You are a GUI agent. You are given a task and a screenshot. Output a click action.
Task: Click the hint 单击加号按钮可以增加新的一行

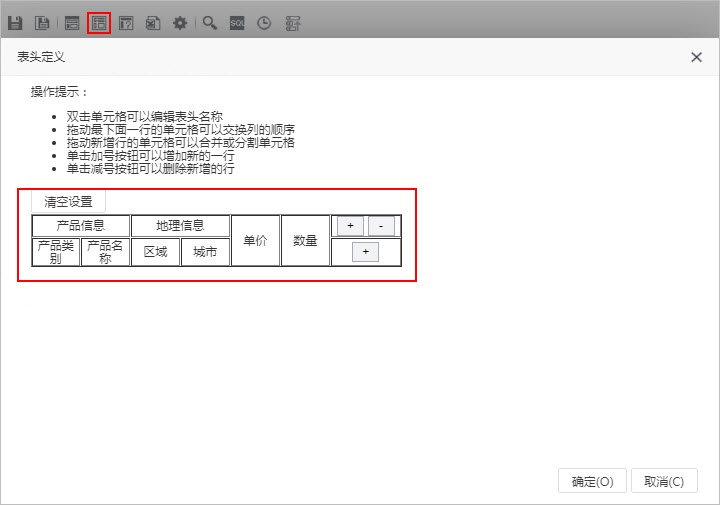coord(151,156)
